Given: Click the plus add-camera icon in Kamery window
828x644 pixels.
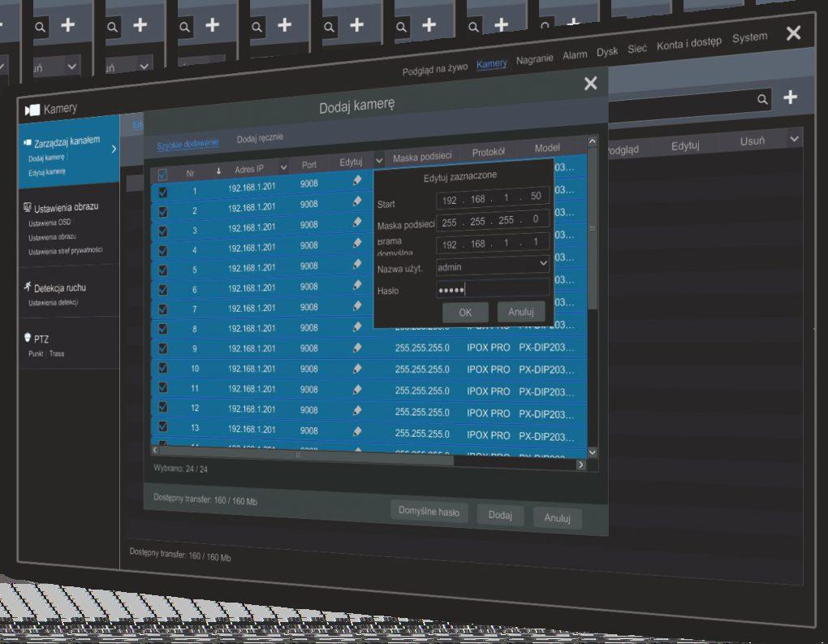Looking at the screenshot, I should pyautogui.click(x=790, y=97).
